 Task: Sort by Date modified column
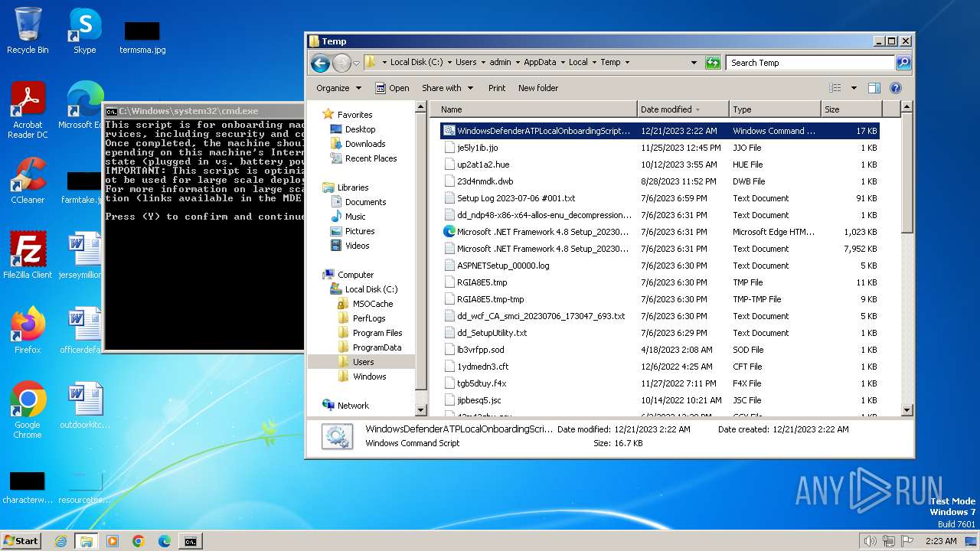(683, 109)
